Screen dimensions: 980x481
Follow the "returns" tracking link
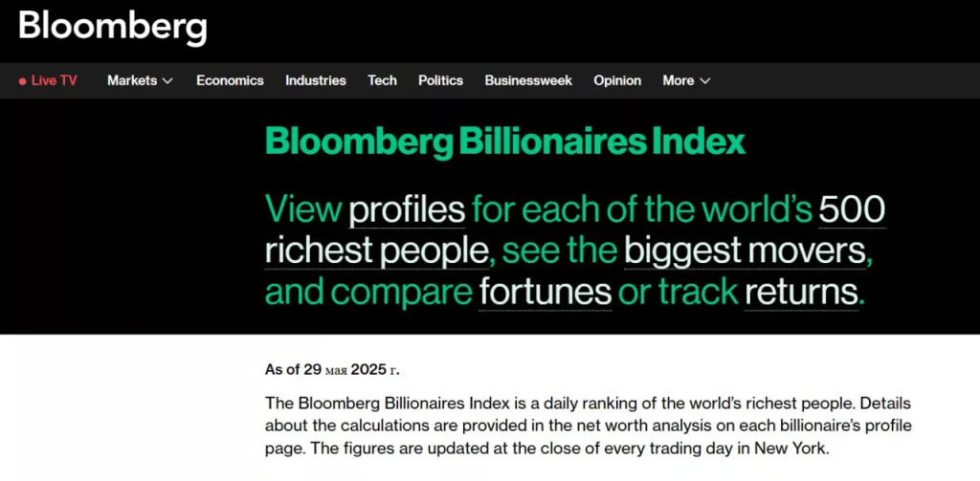point(801,292)
